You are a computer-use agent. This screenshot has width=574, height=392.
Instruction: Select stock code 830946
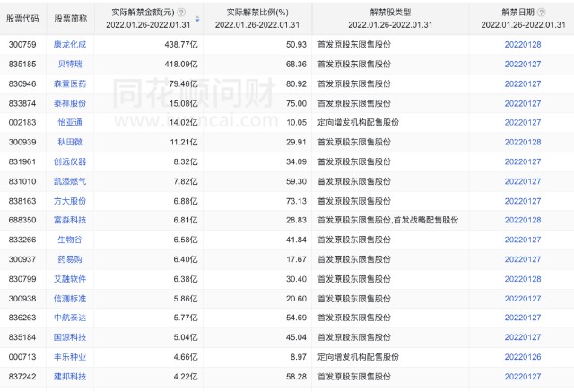22,83
